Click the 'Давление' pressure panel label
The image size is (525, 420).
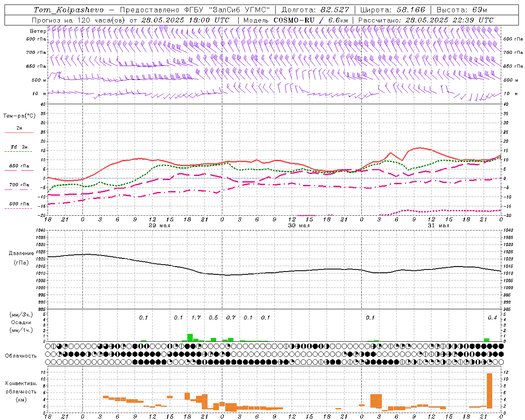click(21, 253)
